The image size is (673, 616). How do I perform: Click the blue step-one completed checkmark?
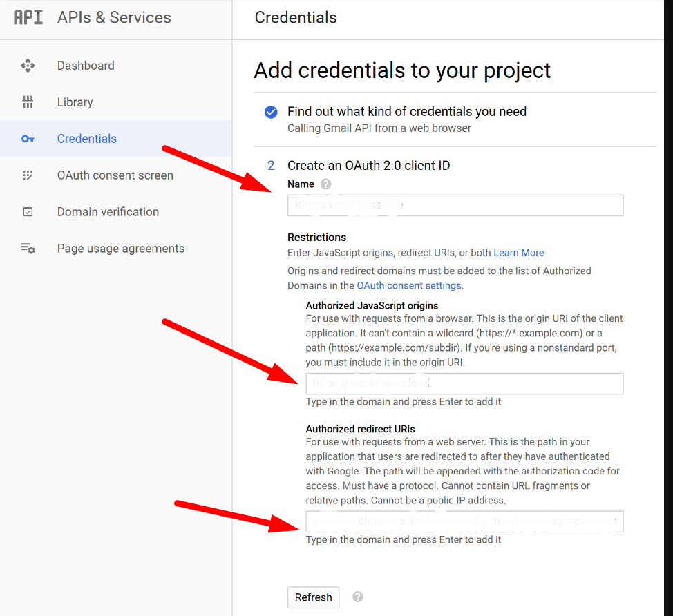[x=271, y=112]
